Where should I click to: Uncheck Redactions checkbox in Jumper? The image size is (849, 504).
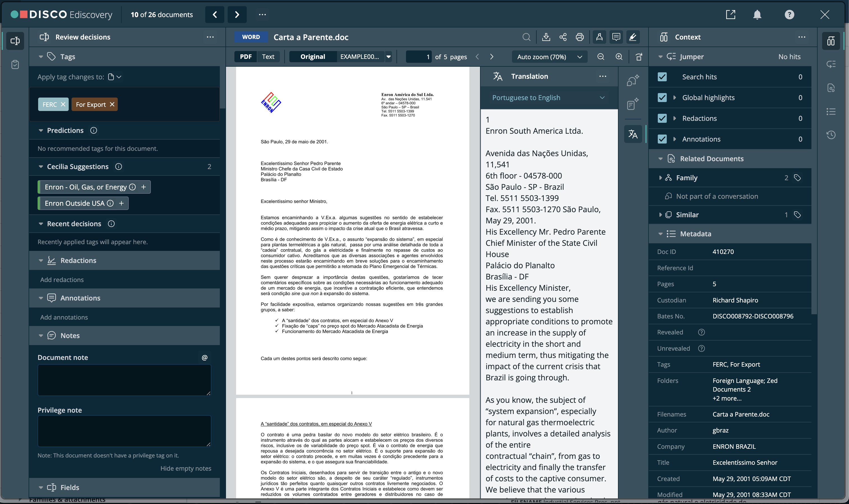click(662, 118)
